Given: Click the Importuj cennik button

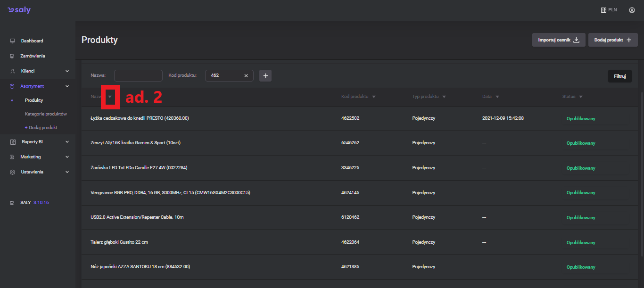Looking at the screenshot, I should click(559, 40).
